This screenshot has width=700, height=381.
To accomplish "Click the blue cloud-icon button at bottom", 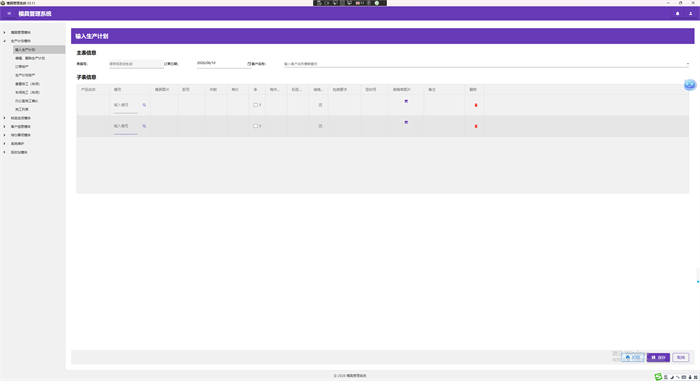I will (x=633, y=357).
